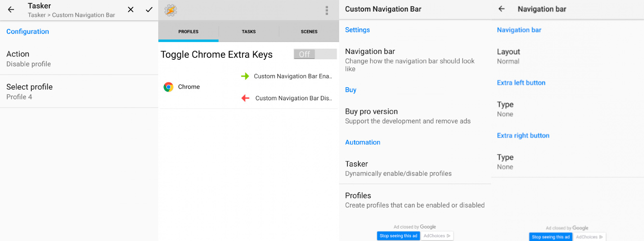Click the AdChoices link
644x241 pixels.
pyautogui.click(x=437, y=236)
